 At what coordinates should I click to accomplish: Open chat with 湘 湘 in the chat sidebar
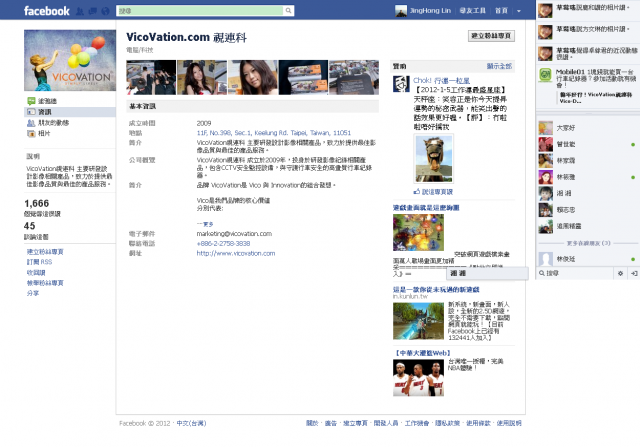click(588, 193)
